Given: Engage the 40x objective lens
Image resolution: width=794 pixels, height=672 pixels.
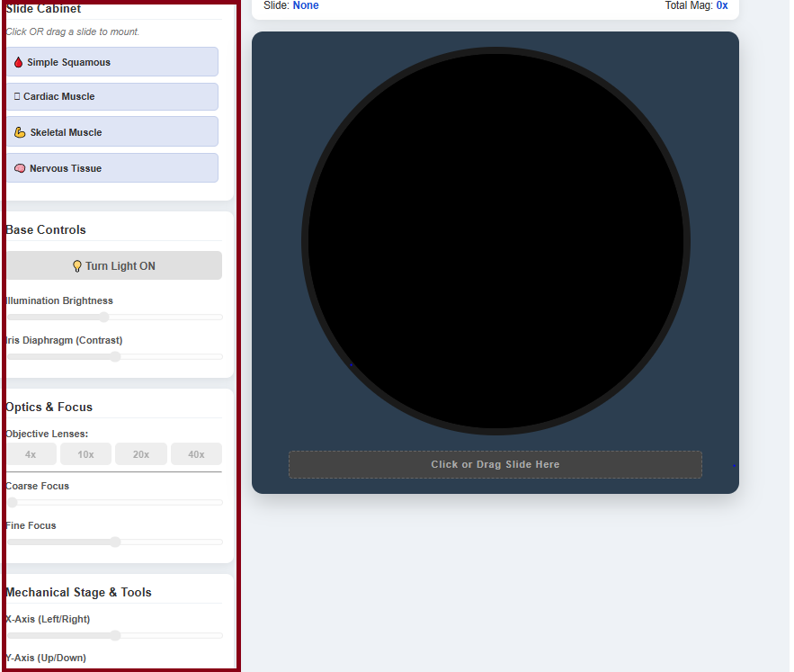Looking at the screenshot, I should (196, 454).
